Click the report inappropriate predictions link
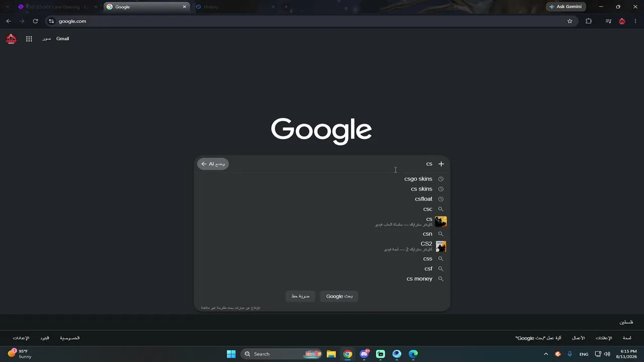Image resolution: width=644 pixels, height=362 pixels. point(230,308)
